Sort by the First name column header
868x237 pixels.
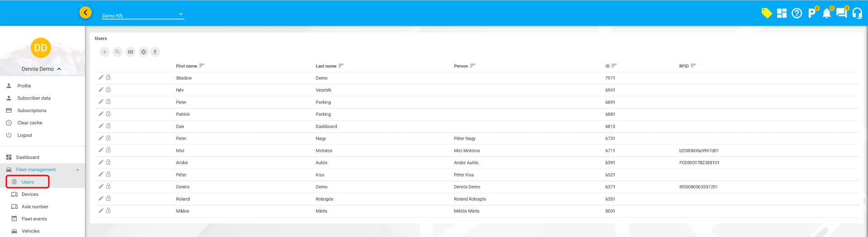point(187,66)
